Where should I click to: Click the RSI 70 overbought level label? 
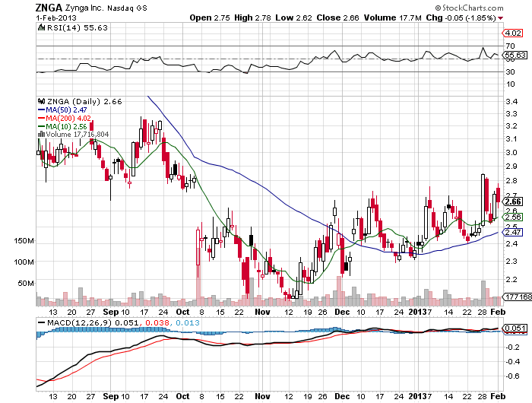[x=510, y=46]
